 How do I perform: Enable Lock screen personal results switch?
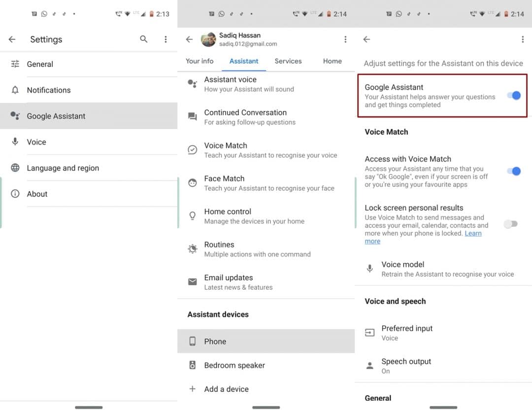[x=511, y=224]
